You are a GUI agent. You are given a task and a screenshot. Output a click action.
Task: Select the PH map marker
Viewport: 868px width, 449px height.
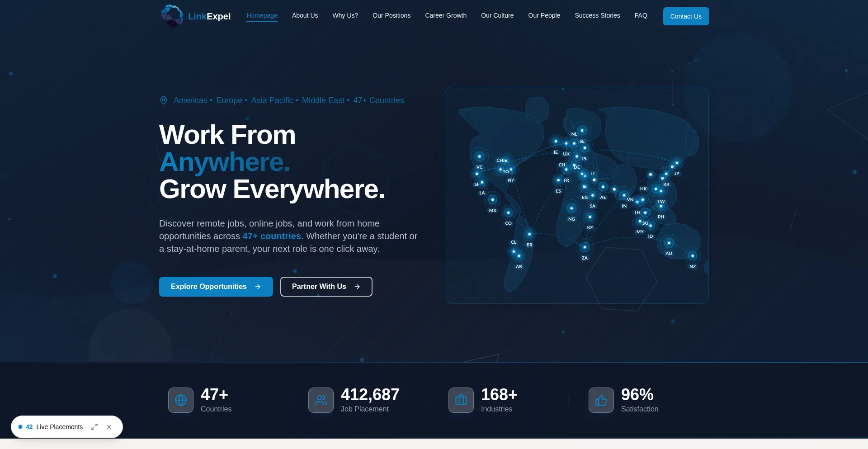tap(661, 206)
